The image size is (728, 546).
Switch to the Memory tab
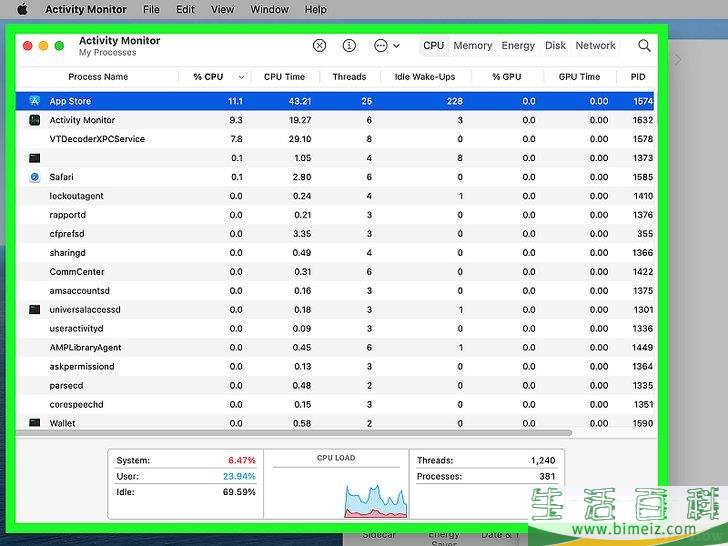[473, 46]
